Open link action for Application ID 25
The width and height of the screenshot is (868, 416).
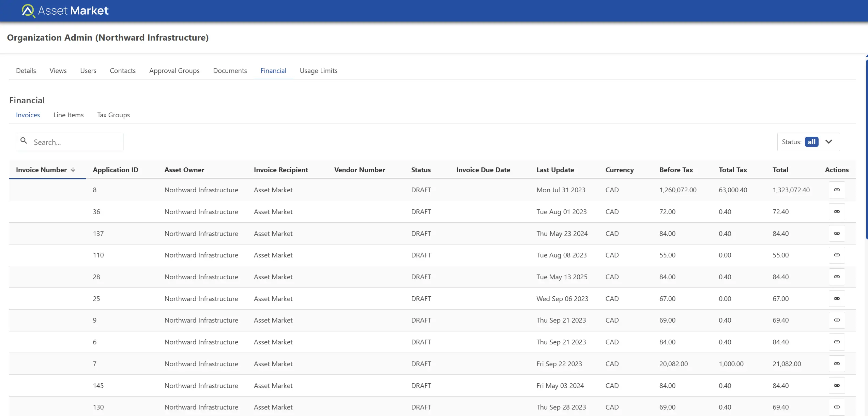pos(837,299)
